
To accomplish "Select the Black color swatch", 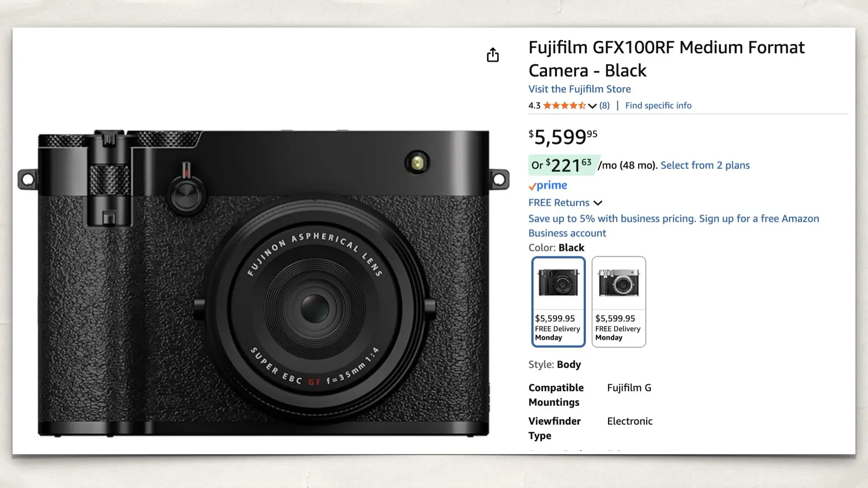I will (558, 302).
